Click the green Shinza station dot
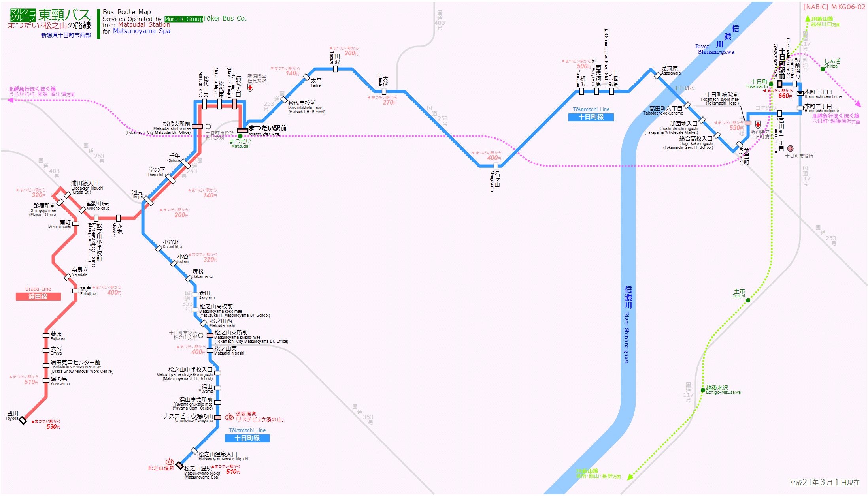Image resolution: width=868 pixels, height=496 pixels. coord(823,69)
